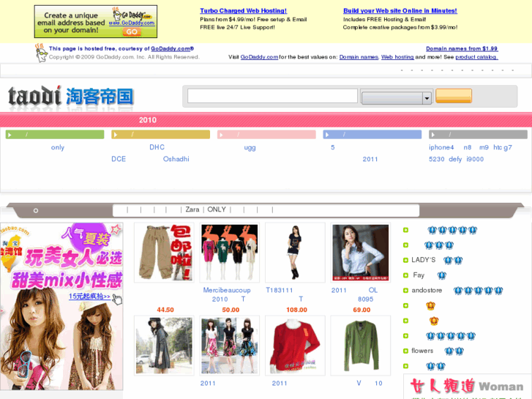Viewport: 532px width, 399px height.
Task: Click the DHC keyword link
Action: coord(157,147)
